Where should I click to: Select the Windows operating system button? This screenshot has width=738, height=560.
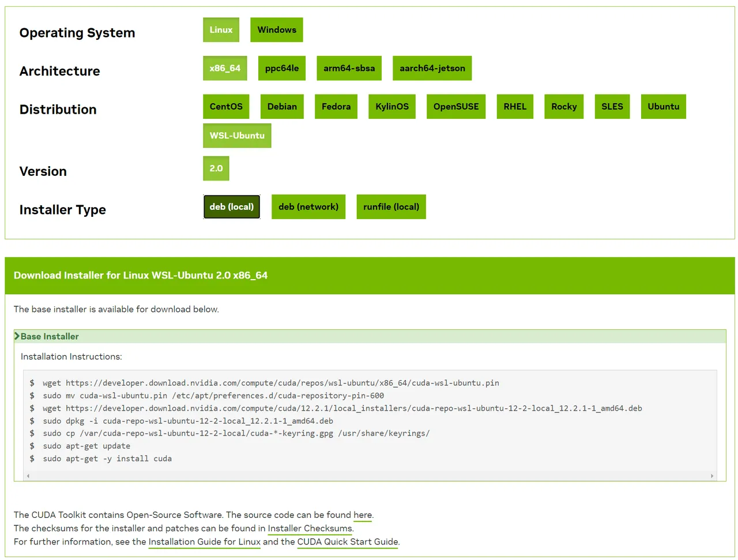point(277,30)
